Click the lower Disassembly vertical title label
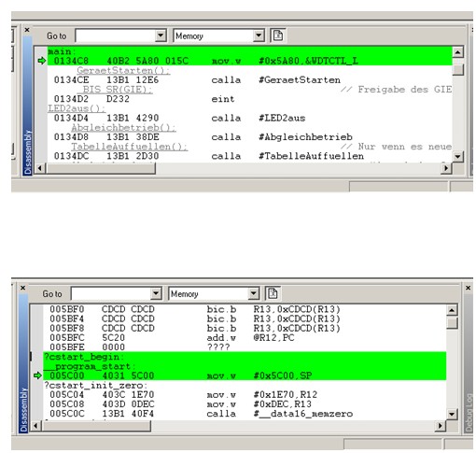The image size is (476, 453). [x=23, y=410]
